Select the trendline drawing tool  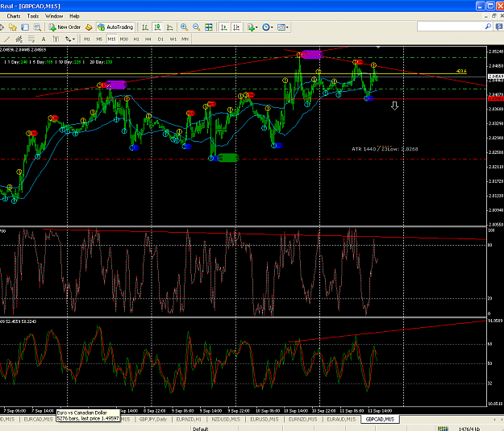tap(6, 39)
